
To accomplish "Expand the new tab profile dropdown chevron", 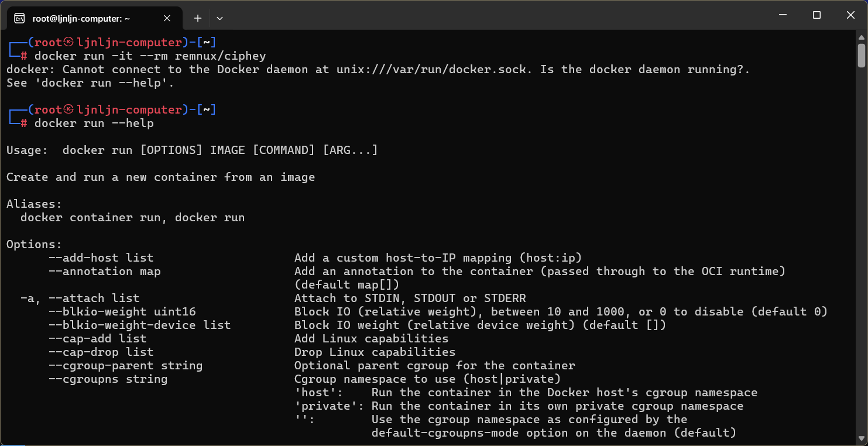I will coord(219,18).
